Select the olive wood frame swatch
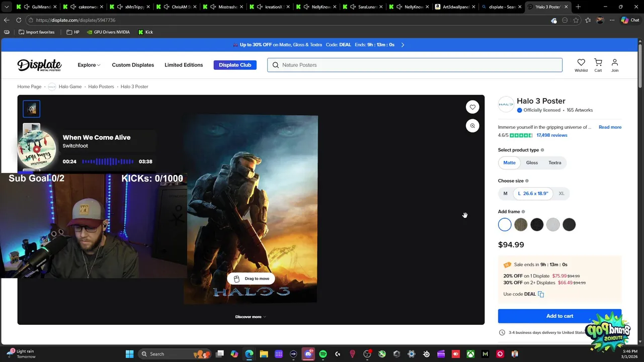 click(x=521, y=225)
